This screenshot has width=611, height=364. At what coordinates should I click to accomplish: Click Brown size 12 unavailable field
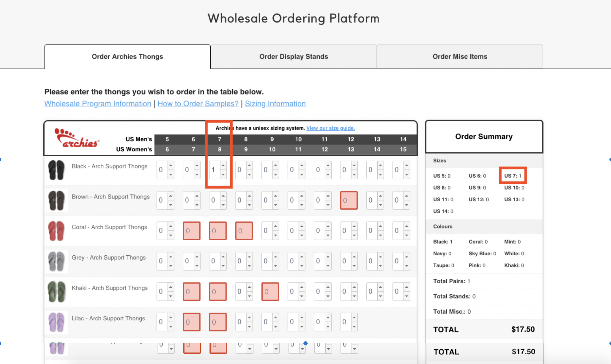pos(349,200)
